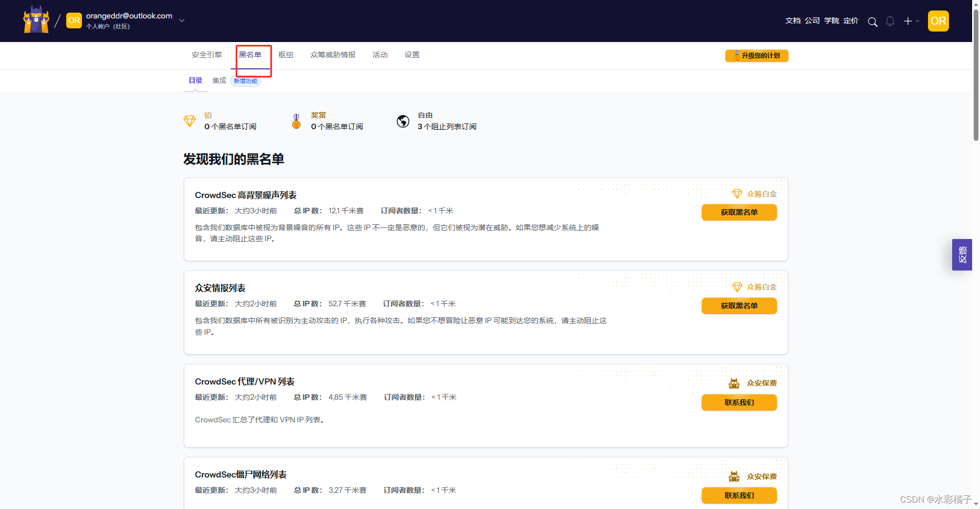Click the 新增功能 badge

tap(246, 81)
